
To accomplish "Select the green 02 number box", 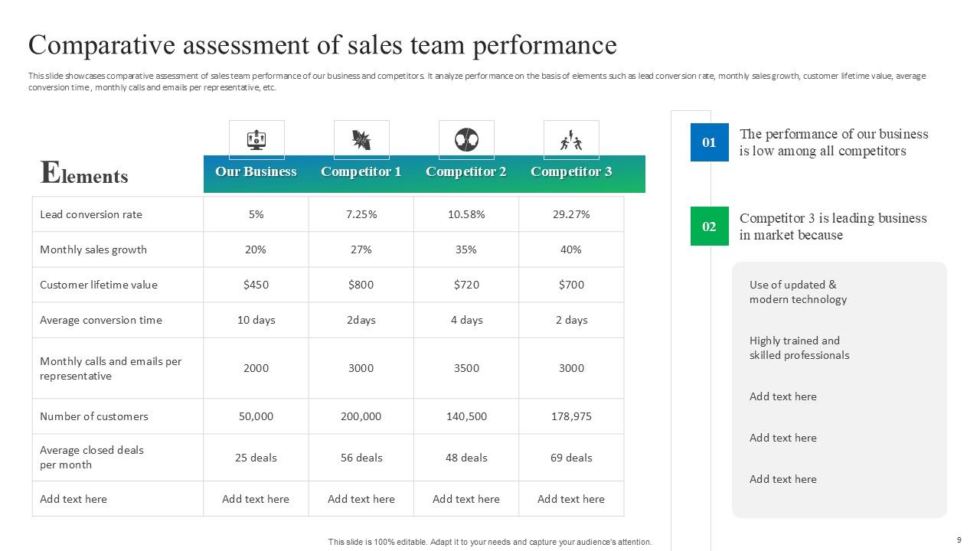I will point(709,227).
